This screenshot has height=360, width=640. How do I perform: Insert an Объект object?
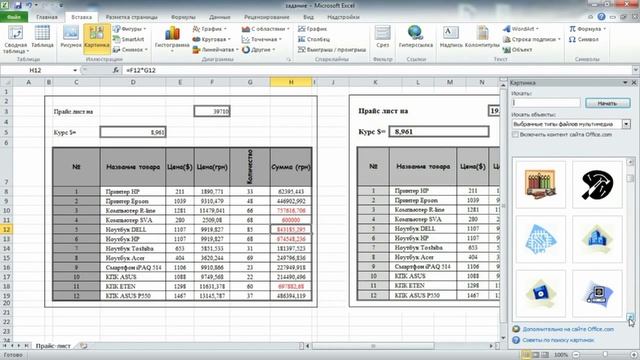point(518,49)
